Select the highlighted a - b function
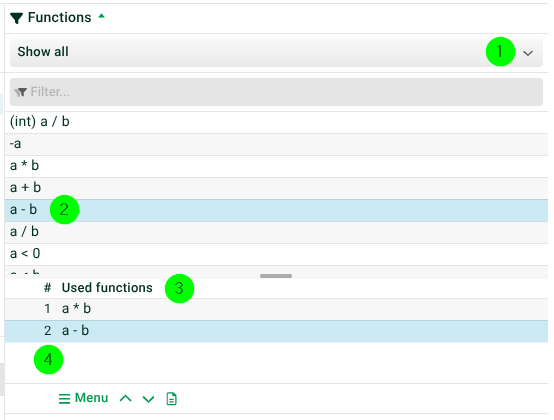Screen dimensions: 554x420 coord(276,210)
